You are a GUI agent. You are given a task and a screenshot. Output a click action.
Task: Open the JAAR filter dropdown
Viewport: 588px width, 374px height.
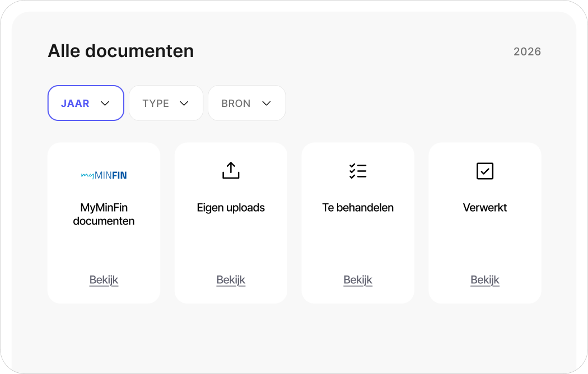[x=86, y=103]
